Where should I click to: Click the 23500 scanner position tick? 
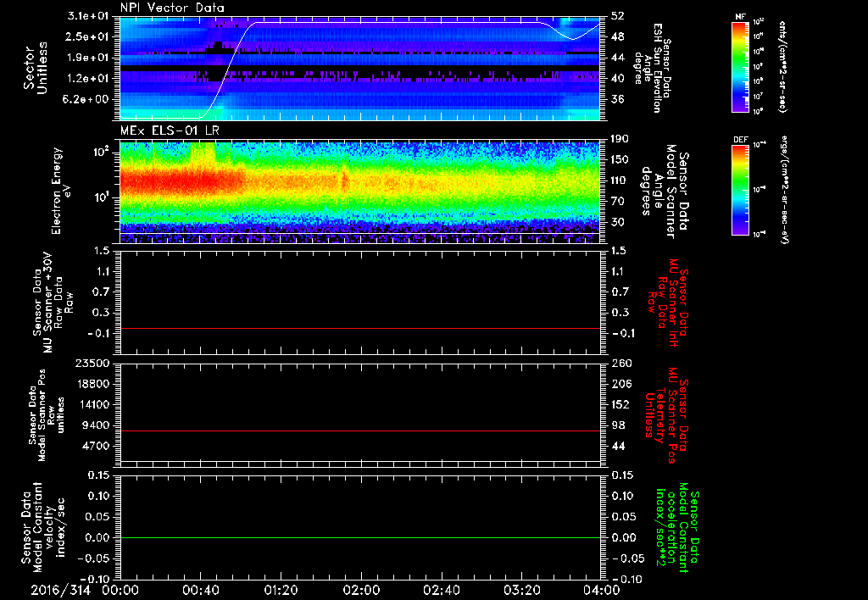(x=92, y=363)
